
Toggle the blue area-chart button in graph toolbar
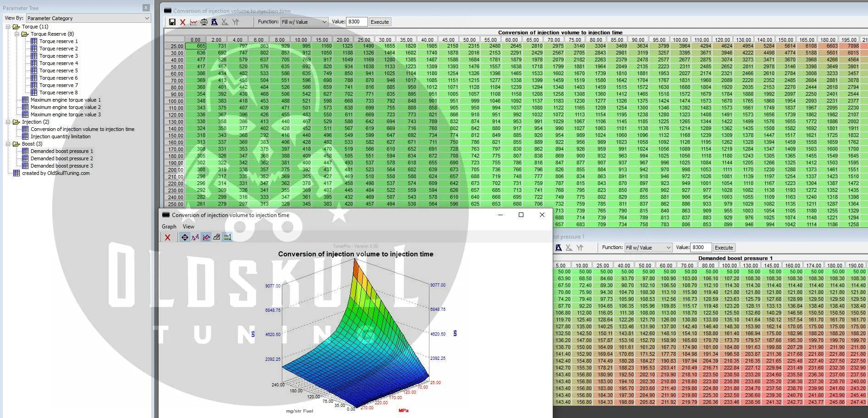206,237
